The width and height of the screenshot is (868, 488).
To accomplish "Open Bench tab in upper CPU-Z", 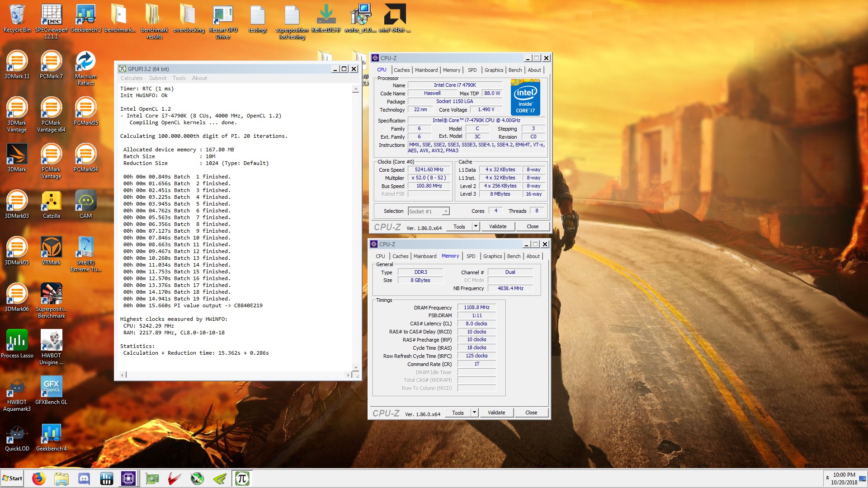I will point(515,70).
